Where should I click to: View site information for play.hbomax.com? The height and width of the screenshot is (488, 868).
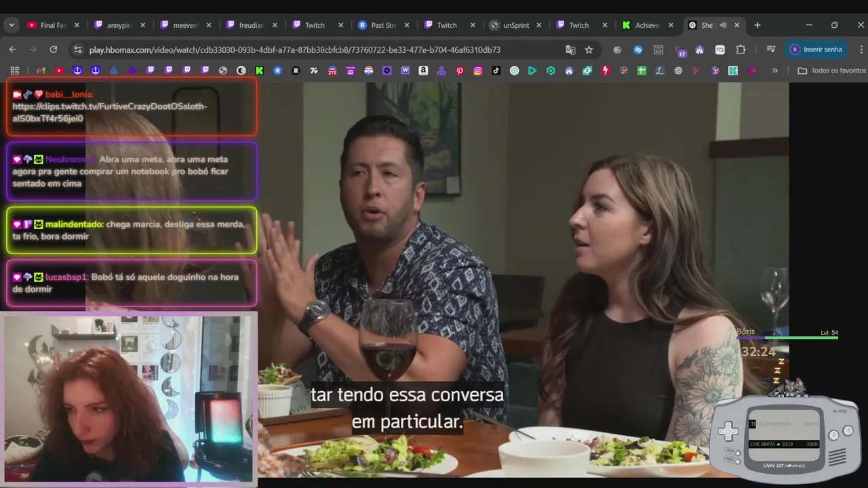click(77, 49)
